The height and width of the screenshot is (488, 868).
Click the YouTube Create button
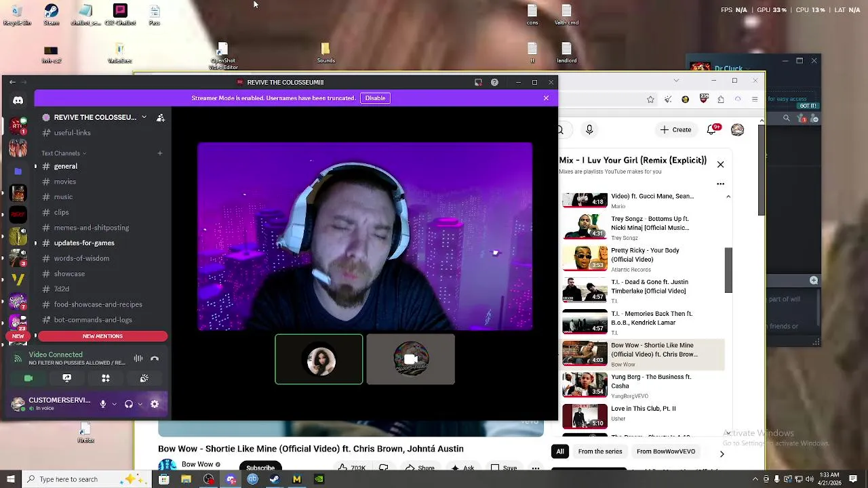tap(675, 129)
